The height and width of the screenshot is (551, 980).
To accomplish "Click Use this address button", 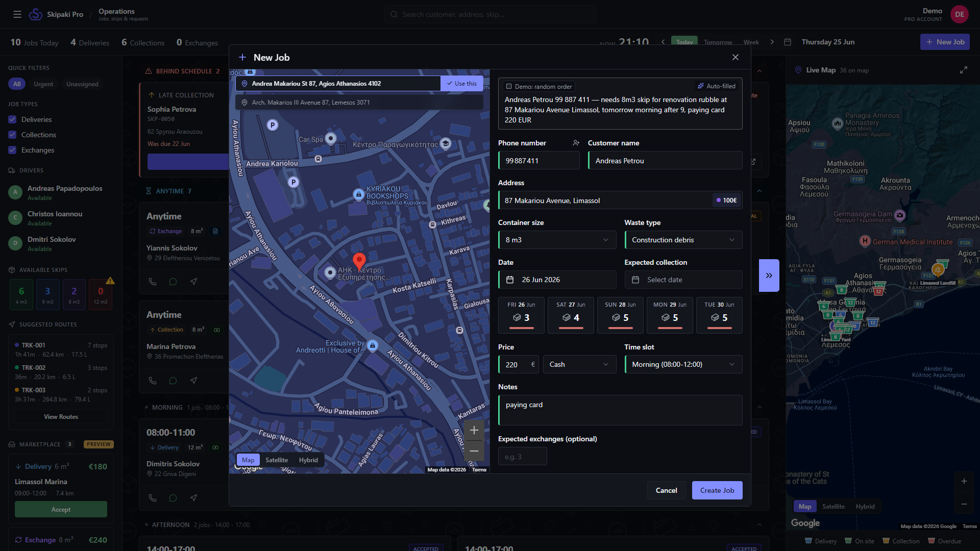I will [x=462, y=84].
